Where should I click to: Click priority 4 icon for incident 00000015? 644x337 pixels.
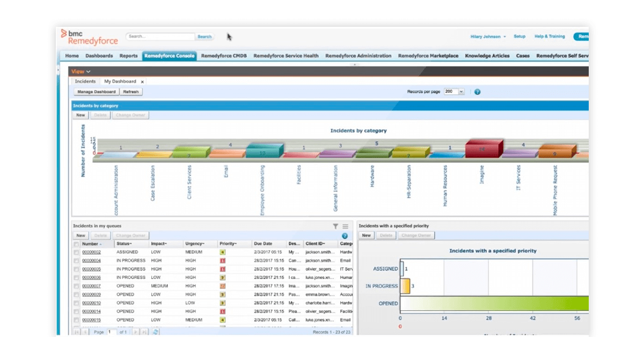[x=222, y=320]
